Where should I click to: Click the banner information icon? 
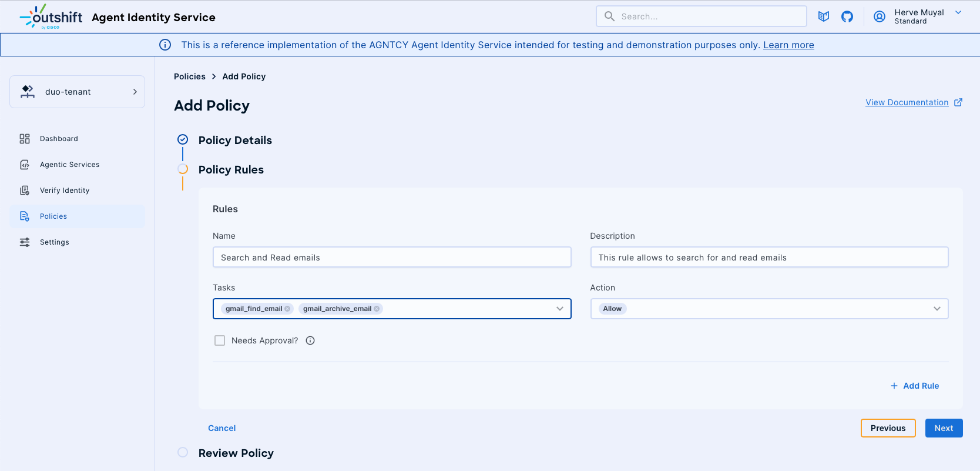(x=165, y=45)
